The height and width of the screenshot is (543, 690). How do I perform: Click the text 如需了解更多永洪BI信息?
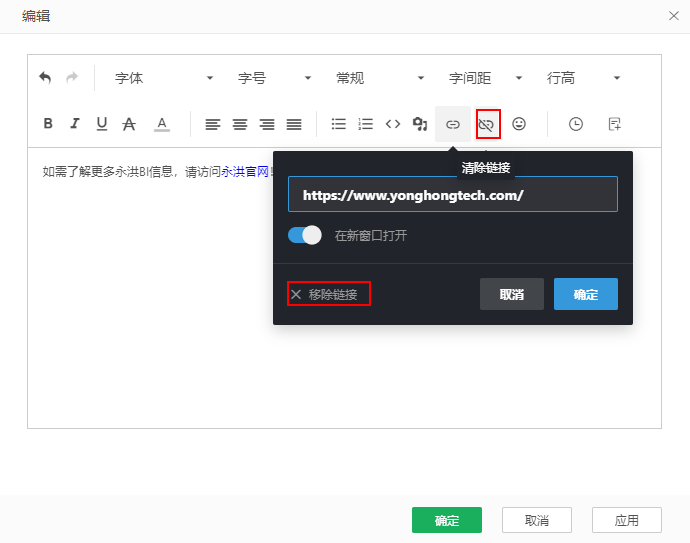point(107,172)
